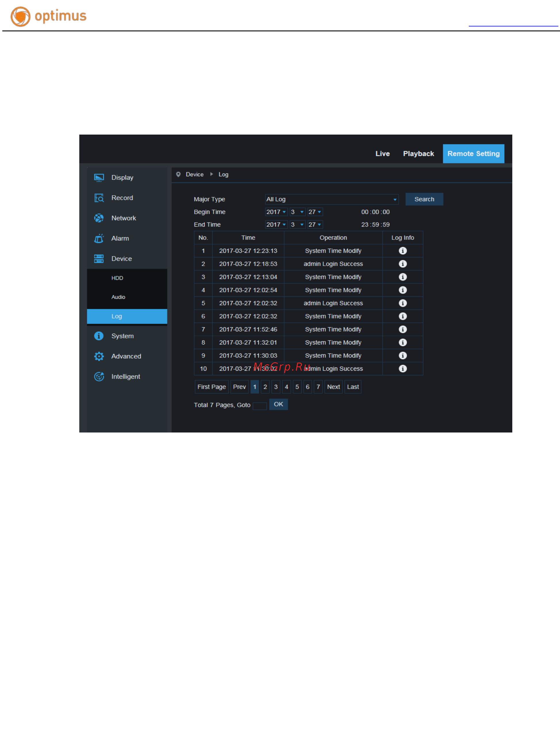
Task: Open log info for entry 4
Action: tap(403, 290)
